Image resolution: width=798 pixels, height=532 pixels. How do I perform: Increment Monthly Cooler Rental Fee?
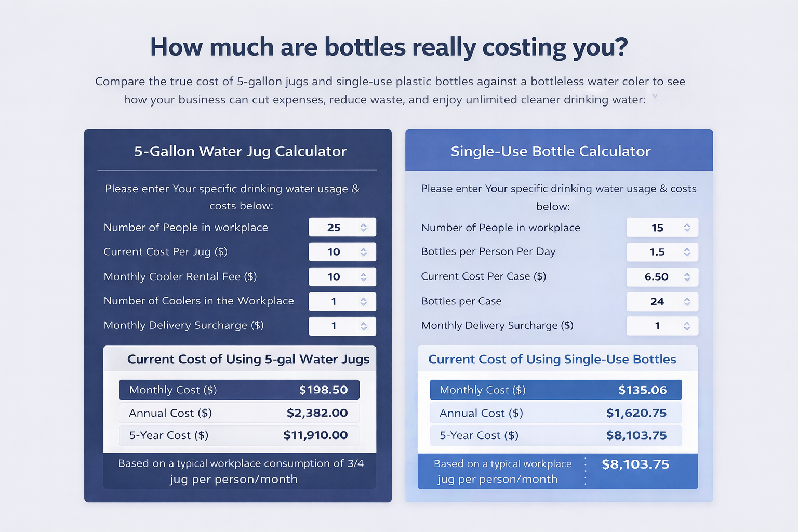(x=363, y=274)
